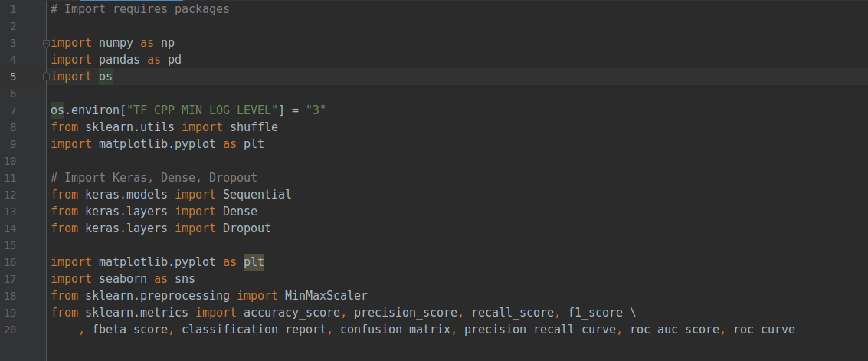This screenshot has height=361, width=868.
Task: Click the 'shuffle' import name
Action: [254, 127]
